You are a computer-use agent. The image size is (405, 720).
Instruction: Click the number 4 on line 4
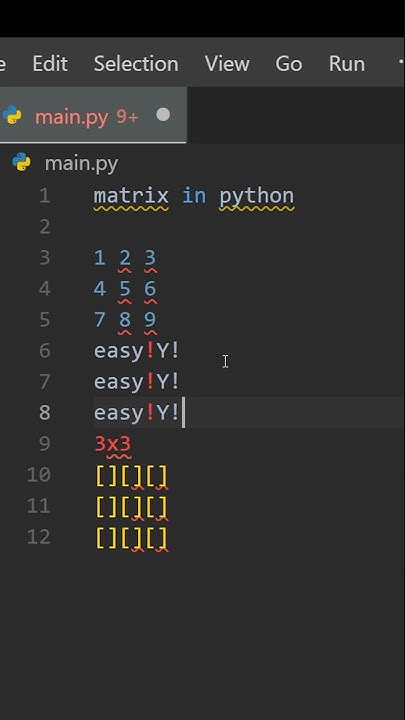coord(99,289)
